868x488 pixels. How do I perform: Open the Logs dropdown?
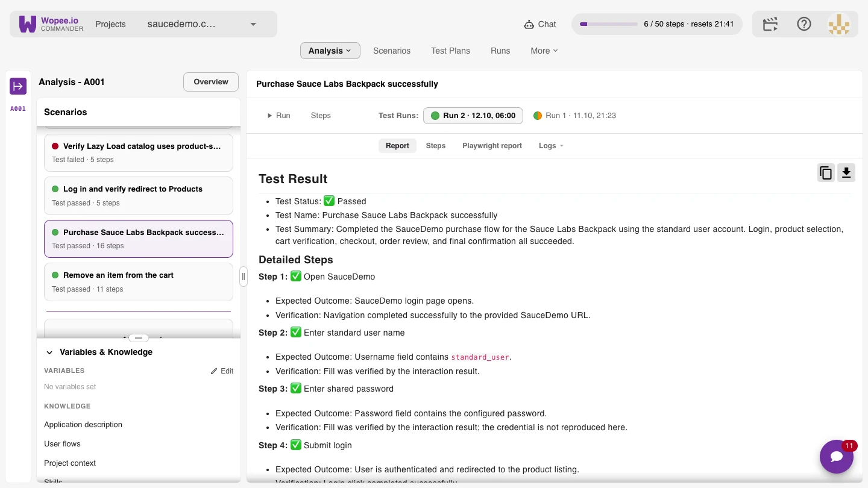[x=551, y=146]
